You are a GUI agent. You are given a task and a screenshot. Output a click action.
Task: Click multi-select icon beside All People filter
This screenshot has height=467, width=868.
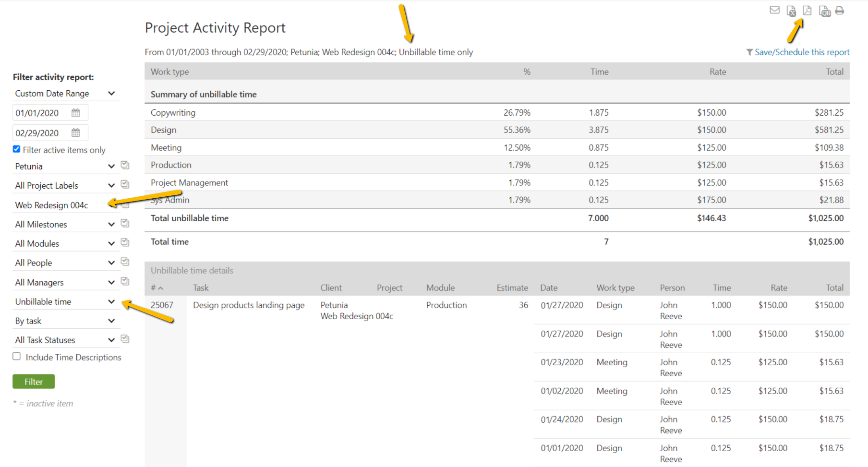coord(125,262)
